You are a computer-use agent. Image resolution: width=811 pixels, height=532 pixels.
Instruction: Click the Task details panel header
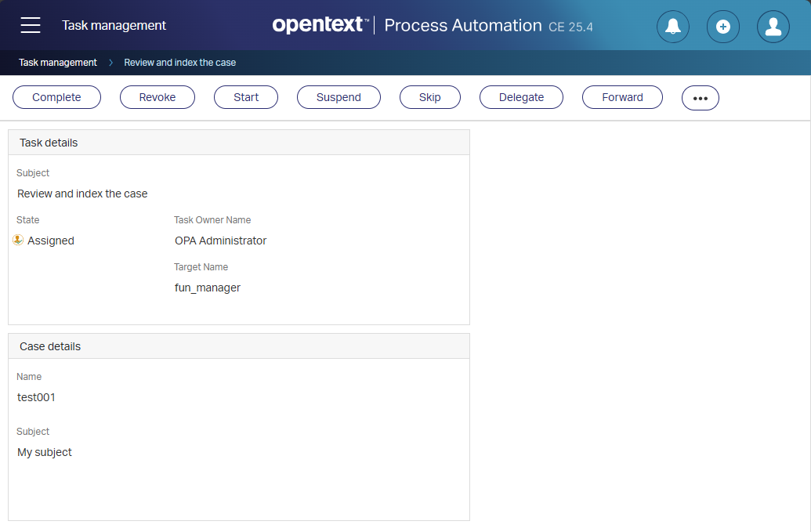[x=238, y=143]
